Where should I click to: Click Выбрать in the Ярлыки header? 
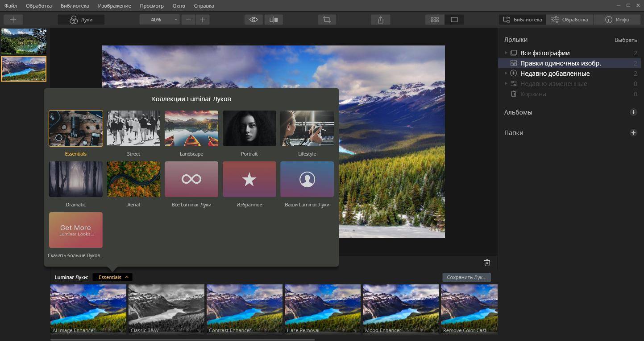coord(626,40)
